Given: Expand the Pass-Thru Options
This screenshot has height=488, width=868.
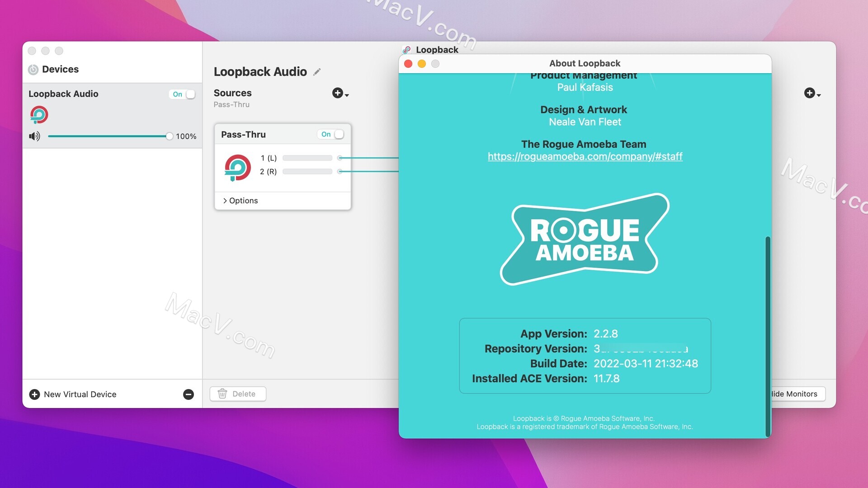Looking at the screenshot, I should (240, 201).
